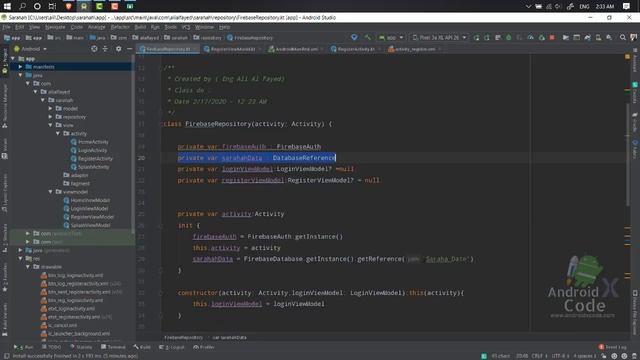Open the Build tool window button

142,347
